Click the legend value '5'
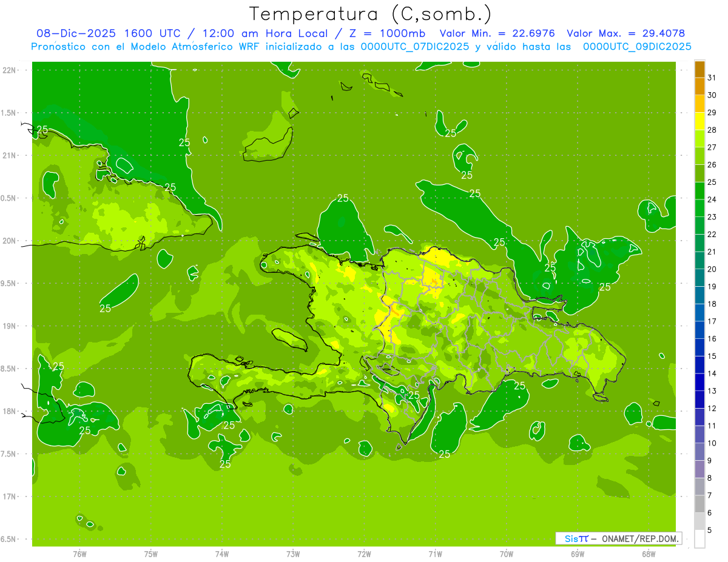The height and width of the screenshot is (562, 728). pyautogui.click(x=710, y=530)
